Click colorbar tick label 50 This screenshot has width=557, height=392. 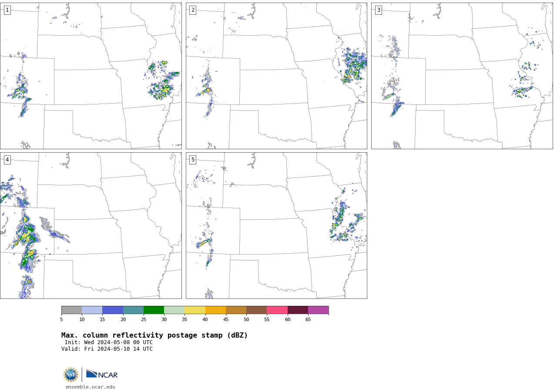(246, 320)
